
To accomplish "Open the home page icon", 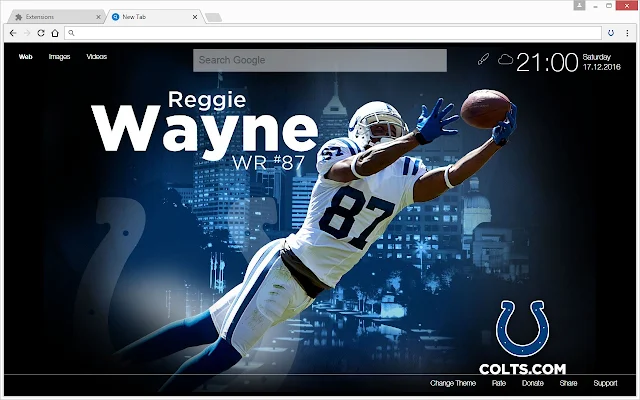I will [x=55, y=33].
